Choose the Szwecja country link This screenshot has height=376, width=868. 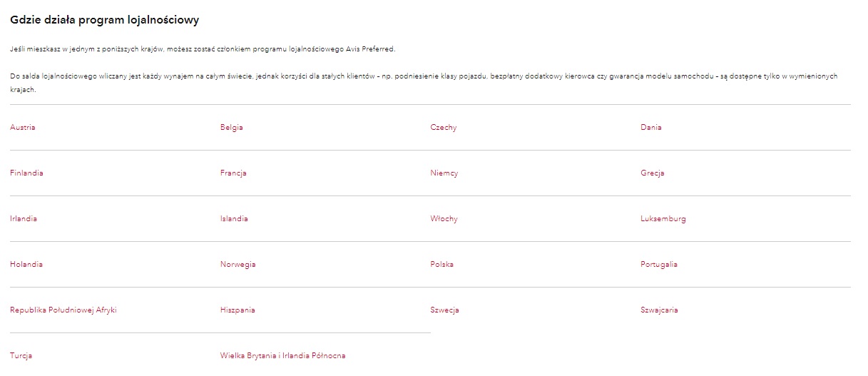(445, 310)
